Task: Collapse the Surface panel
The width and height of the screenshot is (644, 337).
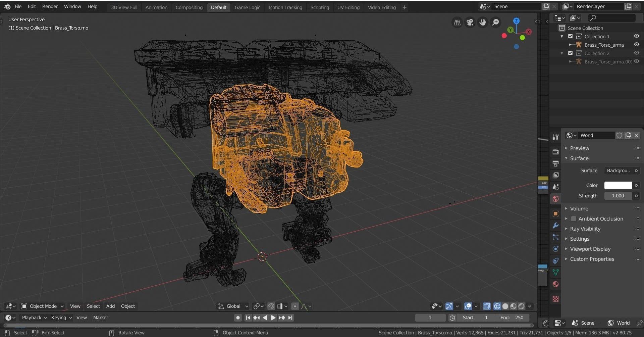Action: click(566, 158)
